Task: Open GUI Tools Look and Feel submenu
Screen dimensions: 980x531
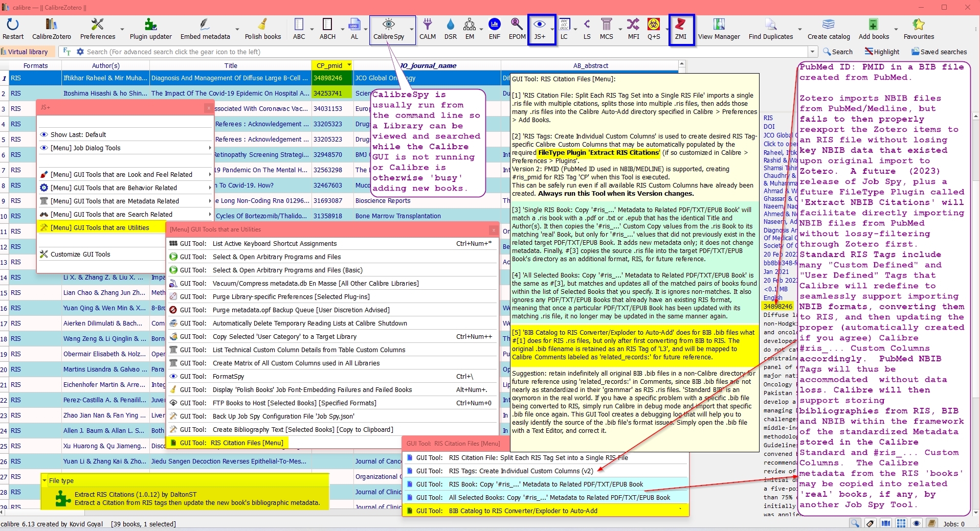Action: [126, 175]
